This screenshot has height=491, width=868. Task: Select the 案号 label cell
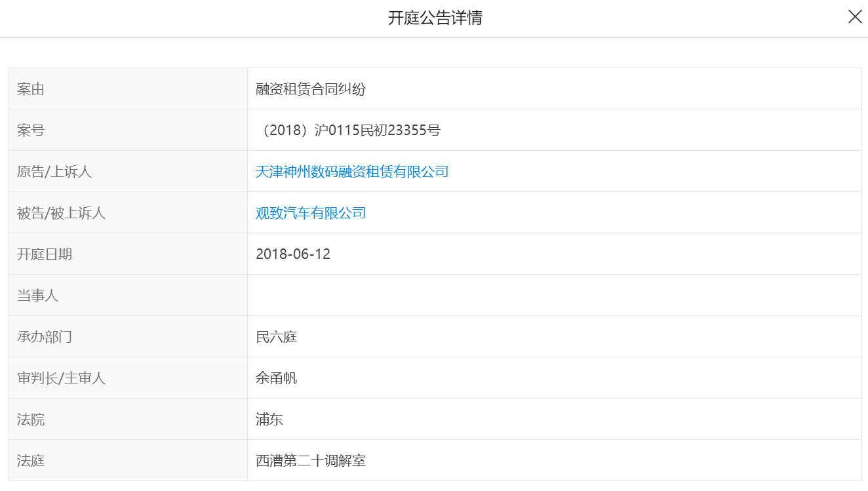tap(128, 130)
